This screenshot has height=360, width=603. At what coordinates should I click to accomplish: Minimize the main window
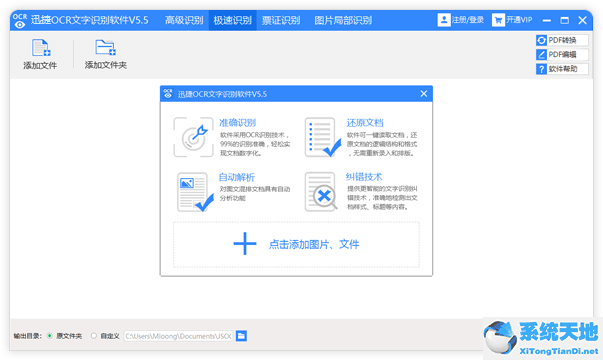pyautogui.click(x=546, y=20)
